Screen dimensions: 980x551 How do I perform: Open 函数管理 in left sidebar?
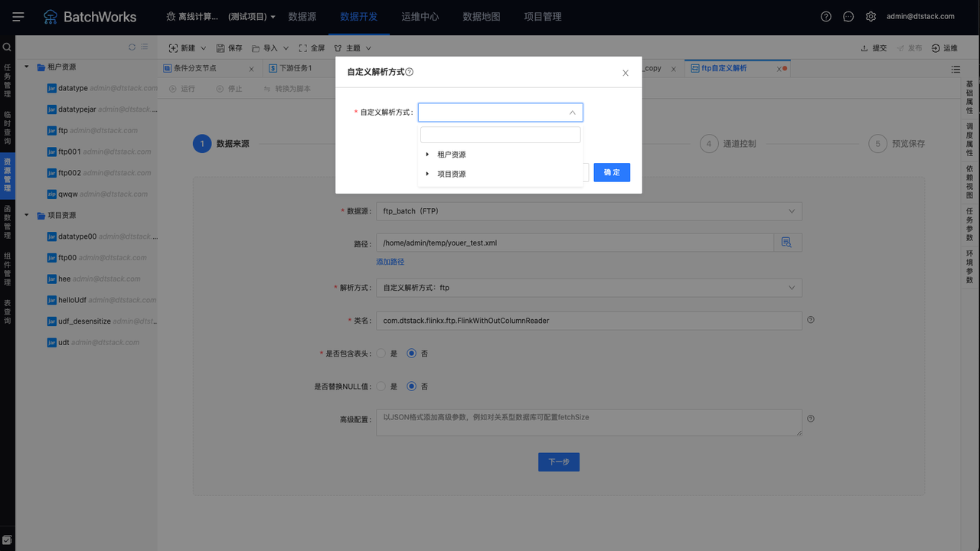click(7, 221)
